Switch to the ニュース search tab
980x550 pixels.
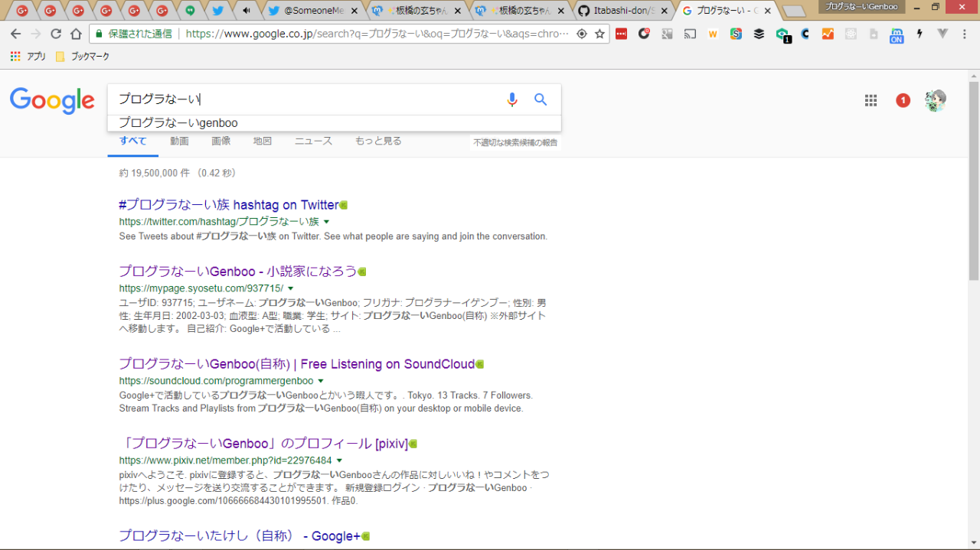[x=313, y=141]
